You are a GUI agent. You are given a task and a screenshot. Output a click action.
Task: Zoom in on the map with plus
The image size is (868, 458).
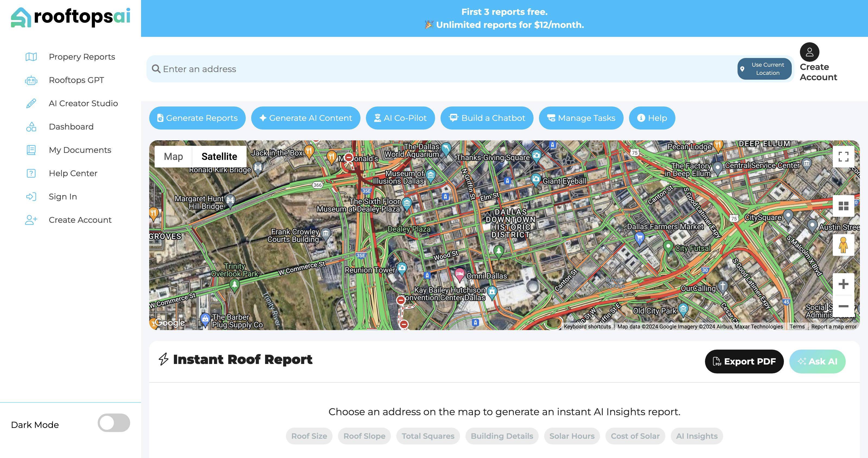(843, 284)
